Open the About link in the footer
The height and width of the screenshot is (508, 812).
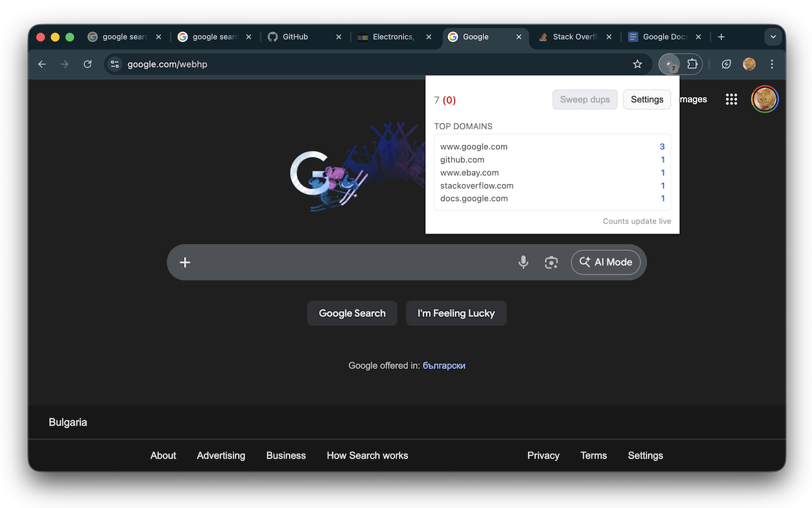tap(163, 455)
